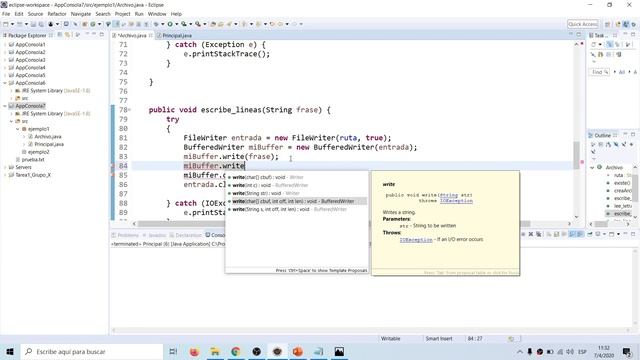Collapse the AppConsola7 project node
640x360 pixels.
5,106
